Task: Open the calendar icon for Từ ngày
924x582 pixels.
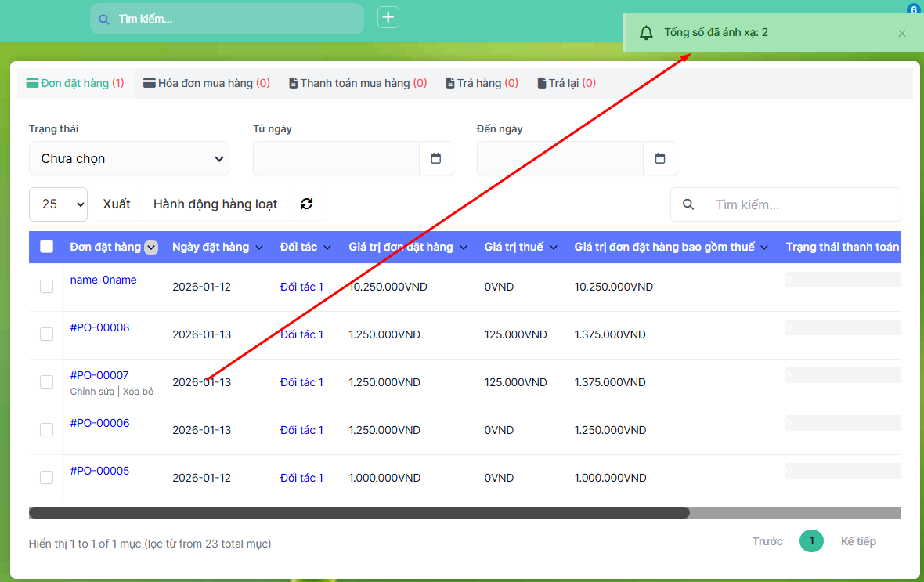Action: (436, 158)
